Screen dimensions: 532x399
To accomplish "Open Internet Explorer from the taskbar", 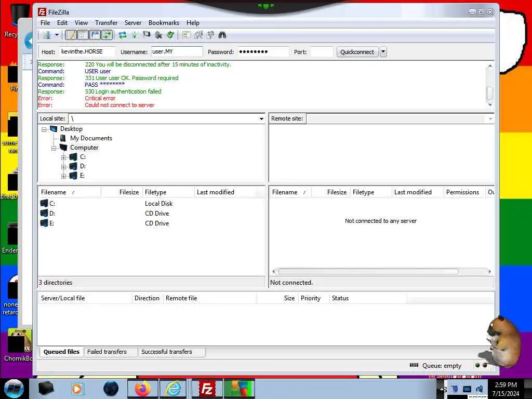I will point(174,389).
